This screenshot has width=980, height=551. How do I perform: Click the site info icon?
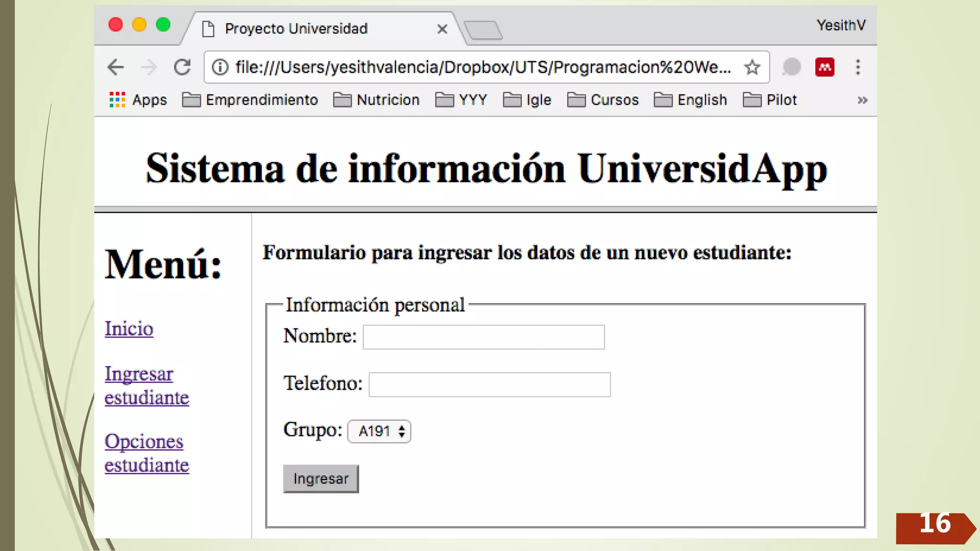(220, 67)
